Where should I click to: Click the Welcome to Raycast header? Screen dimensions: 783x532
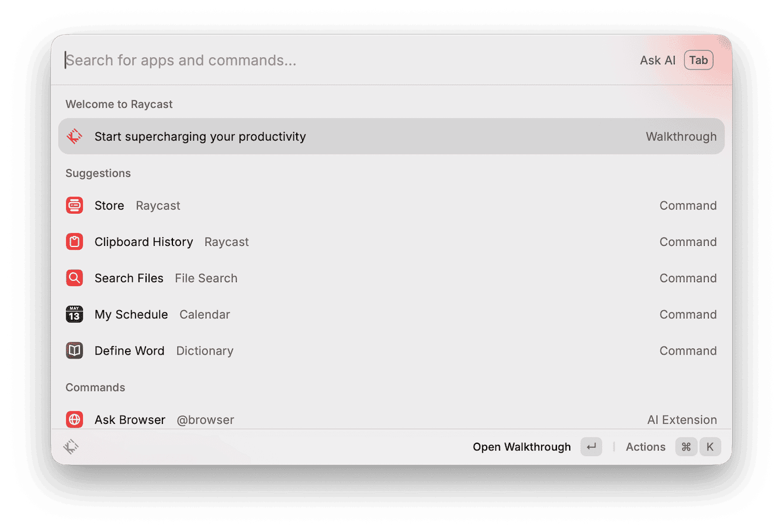point(119,104)
